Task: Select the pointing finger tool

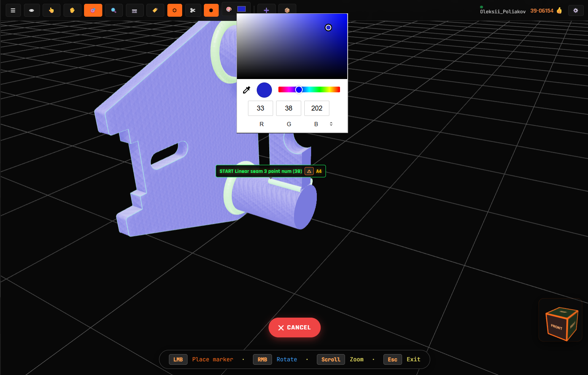Action: 51,10
